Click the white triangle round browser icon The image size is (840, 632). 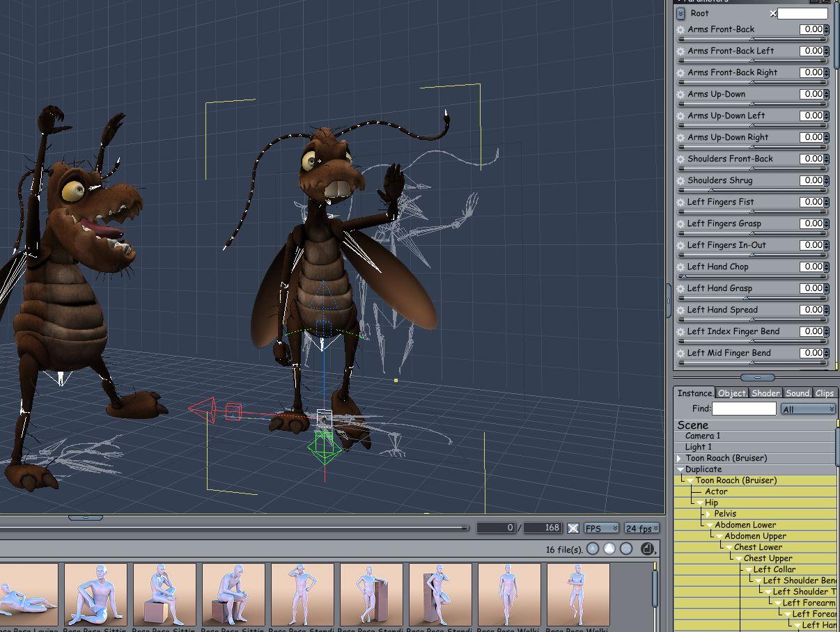coord(609,549)
